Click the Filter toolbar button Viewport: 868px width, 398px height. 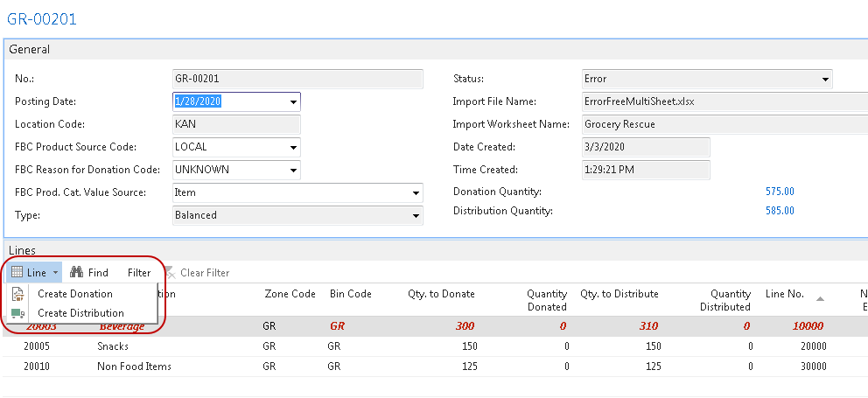pyautogui.click(x=139, y=273)
